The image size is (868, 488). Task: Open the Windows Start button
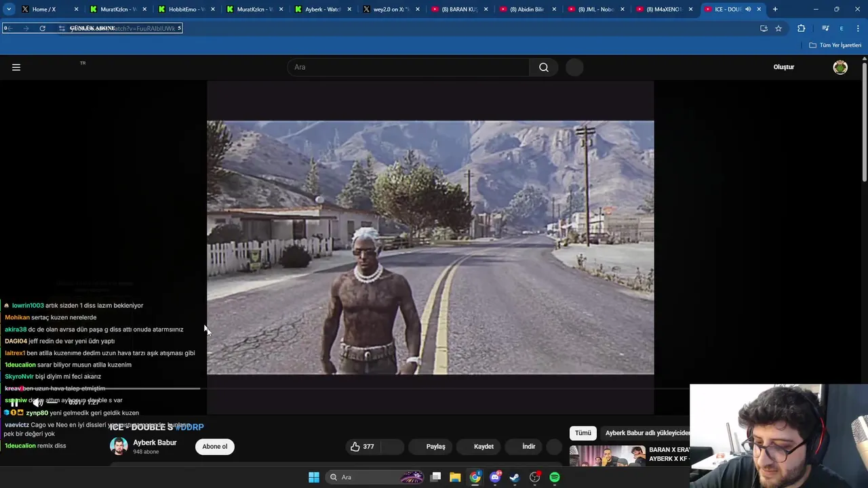point(314,477)
